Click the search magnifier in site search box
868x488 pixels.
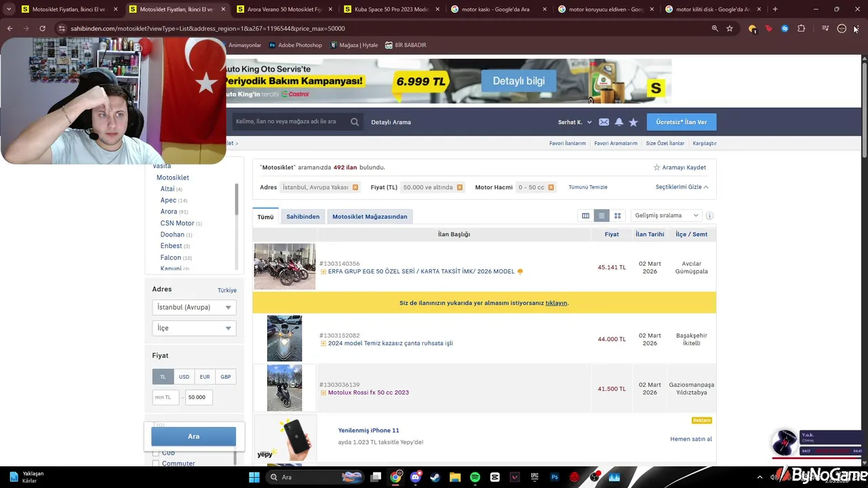[355, 122]
